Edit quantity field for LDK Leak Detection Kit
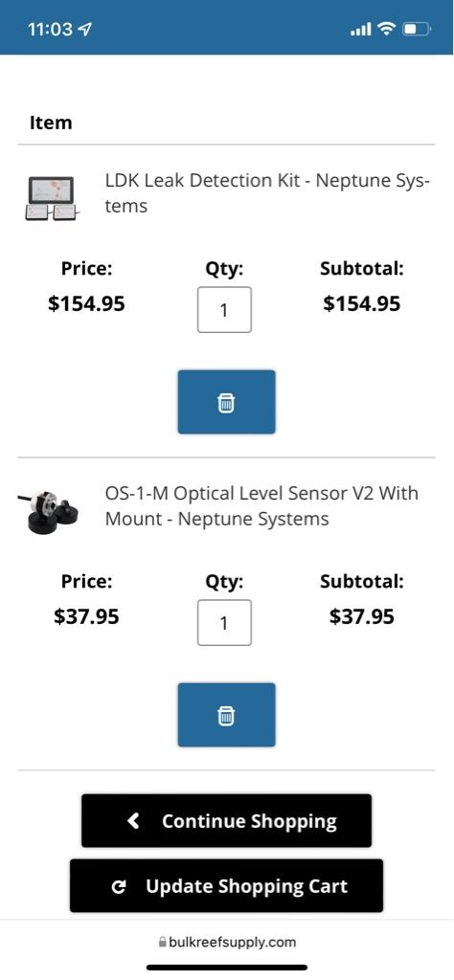This screenshot has width=454, height=980. pyautogui.click(x=224, y=310)
